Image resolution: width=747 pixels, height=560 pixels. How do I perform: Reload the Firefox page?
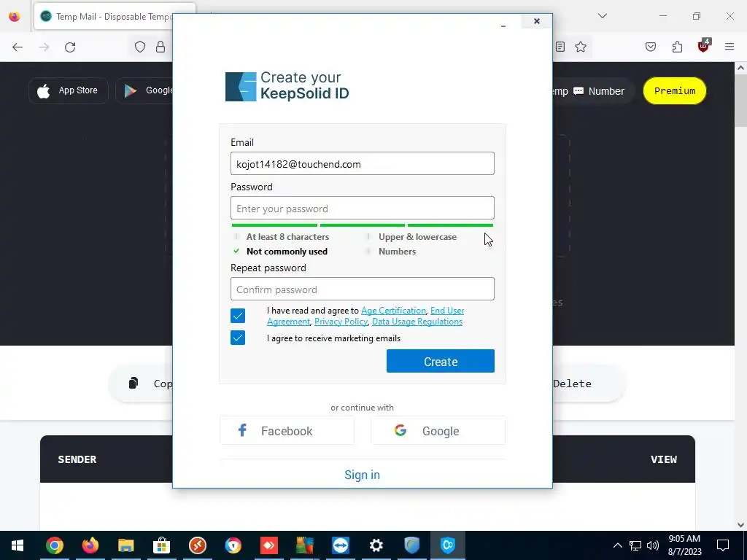pyautogui.click(x=70, y=47)
